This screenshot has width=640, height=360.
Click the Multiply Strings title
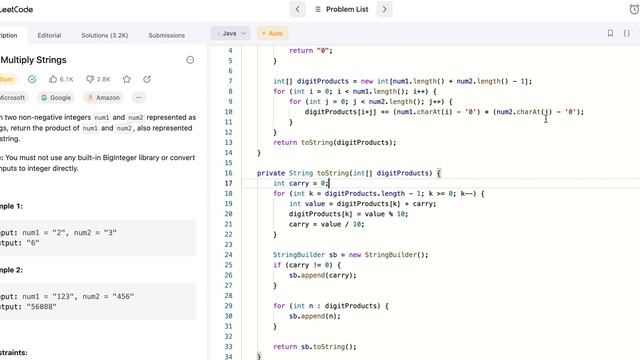[33, 60]
